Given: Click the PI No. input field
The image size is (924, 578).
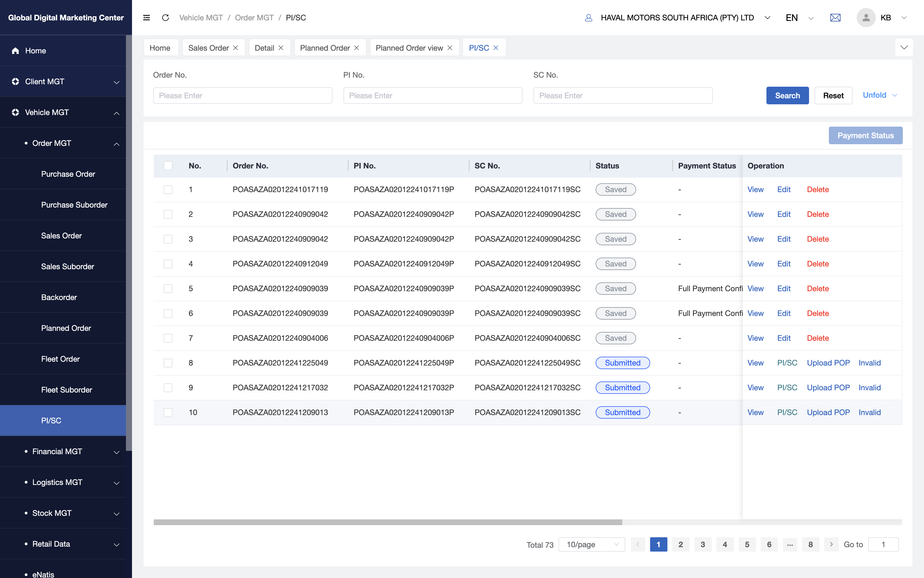Looking at the screenshot, I should tap(433, 96).
